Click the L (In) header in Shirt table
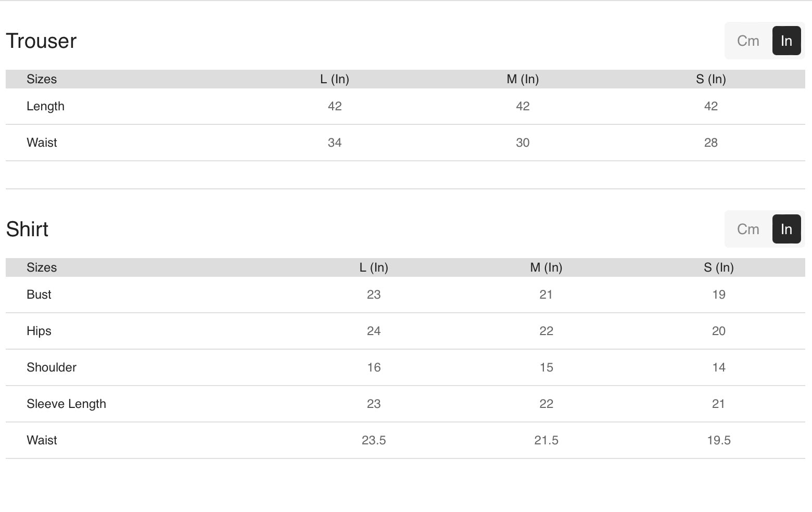Viewport: 812px width, 512px height. tap(374, 267)
